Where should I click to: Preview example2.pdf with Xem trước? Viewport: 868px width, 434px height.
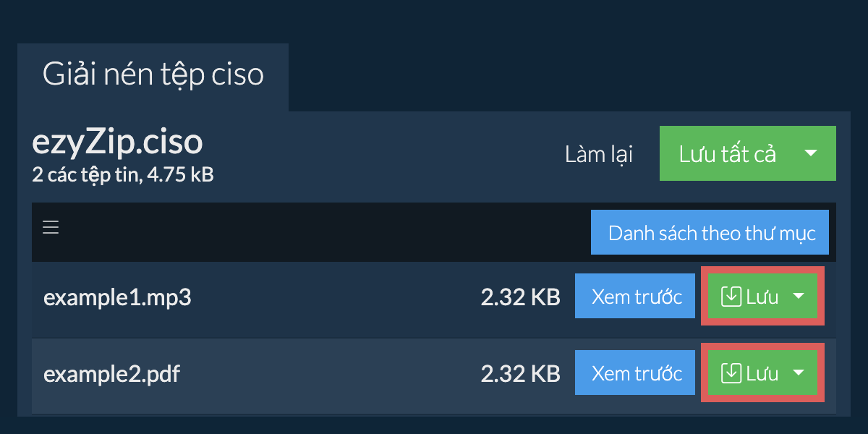637,373
